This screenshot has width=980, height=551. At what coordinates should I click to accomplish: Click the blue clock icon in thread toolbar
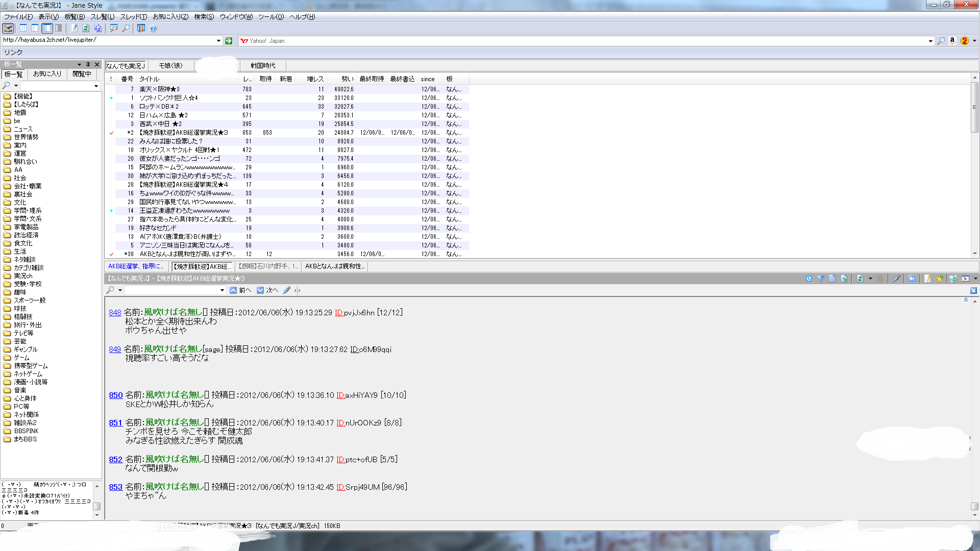[x=809, y=279]
